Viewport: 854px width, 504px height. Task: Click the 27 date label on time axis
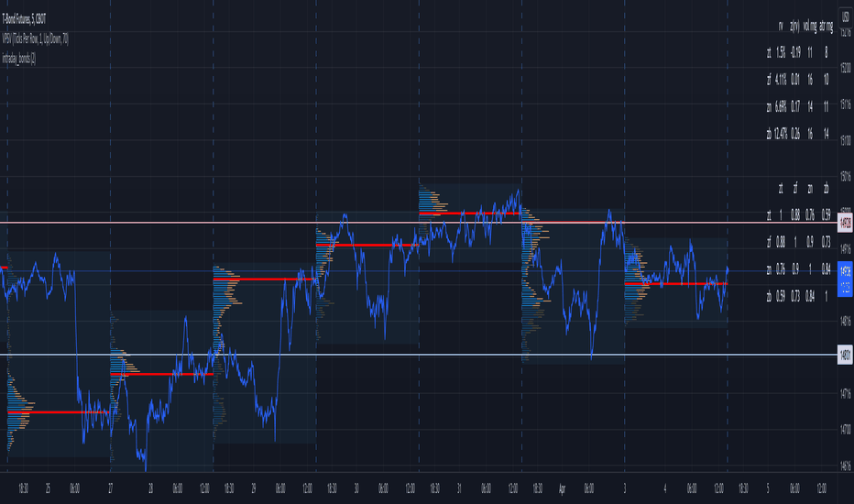point(110,488)
